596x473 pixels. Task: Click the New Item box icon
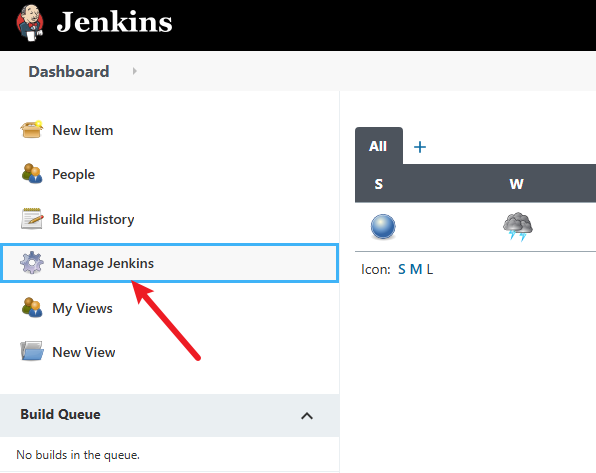click(32, 130)
